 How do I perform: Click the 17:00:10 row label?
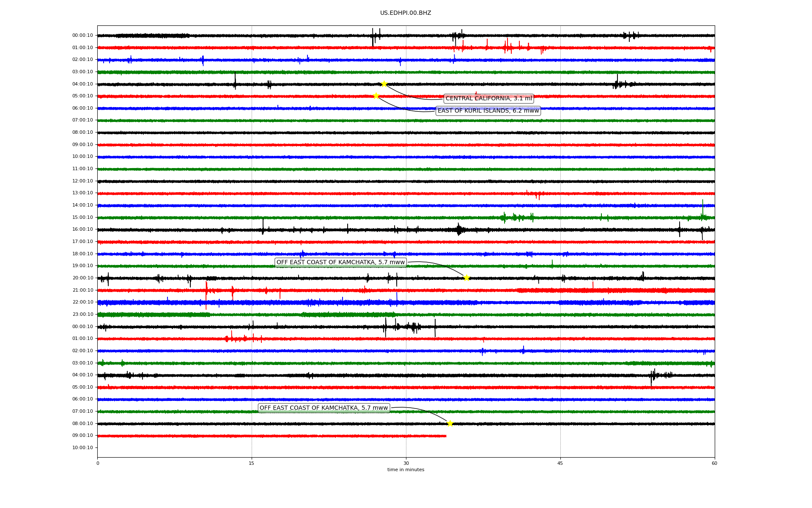pos(82,242)
